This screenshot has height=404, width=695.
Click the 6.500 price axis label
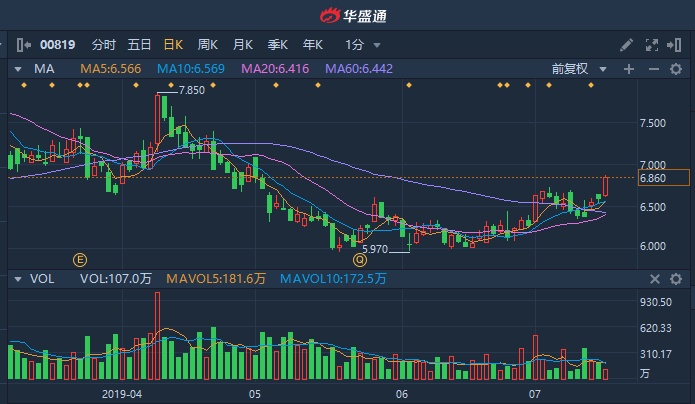point(652,207)
